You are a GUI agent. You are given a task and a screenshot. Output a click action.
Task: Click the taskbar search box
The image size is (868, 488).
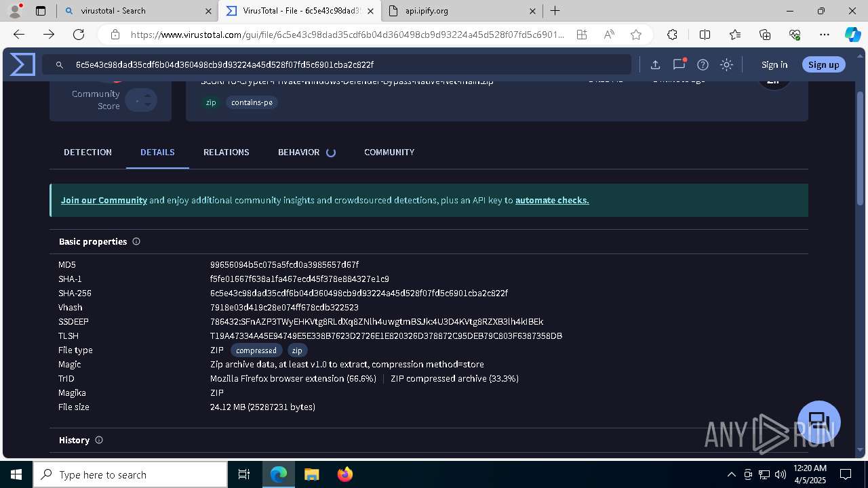point(130,474)
